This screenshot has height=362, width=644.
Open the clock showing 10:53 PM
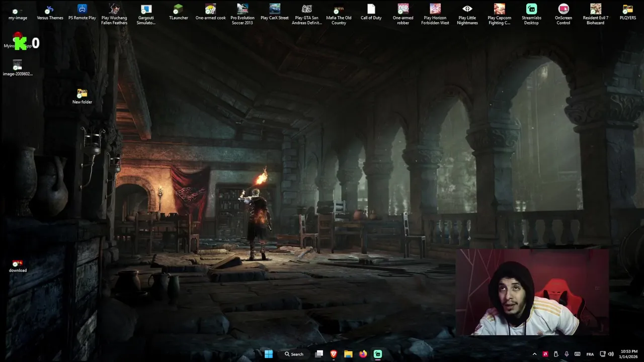click(629, 354)
